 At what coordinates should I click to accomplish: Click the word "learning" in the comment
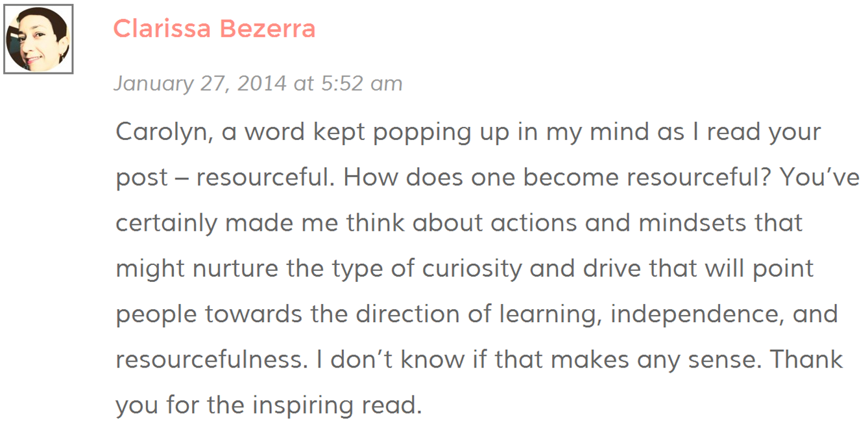click(x=548, y=314)
